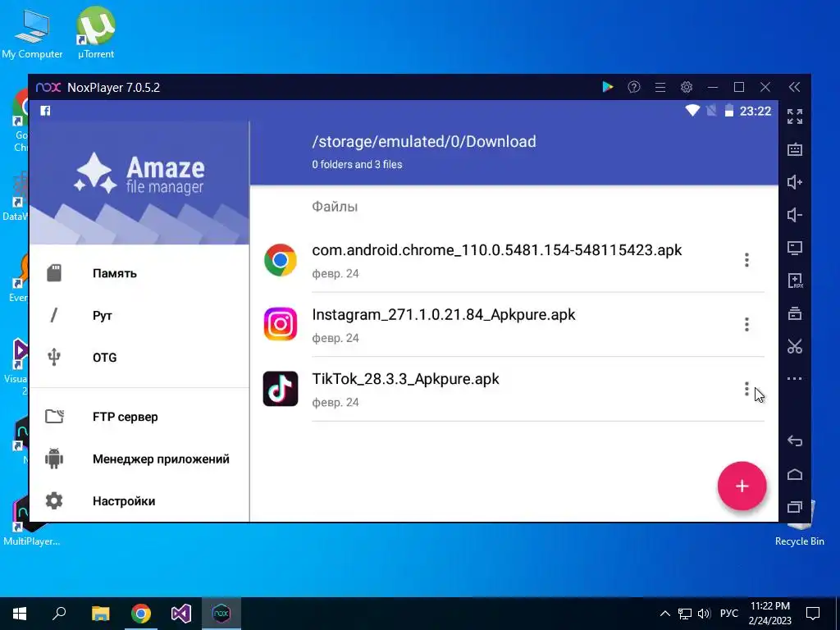Show Android recent apps

(x=794, y=507)
